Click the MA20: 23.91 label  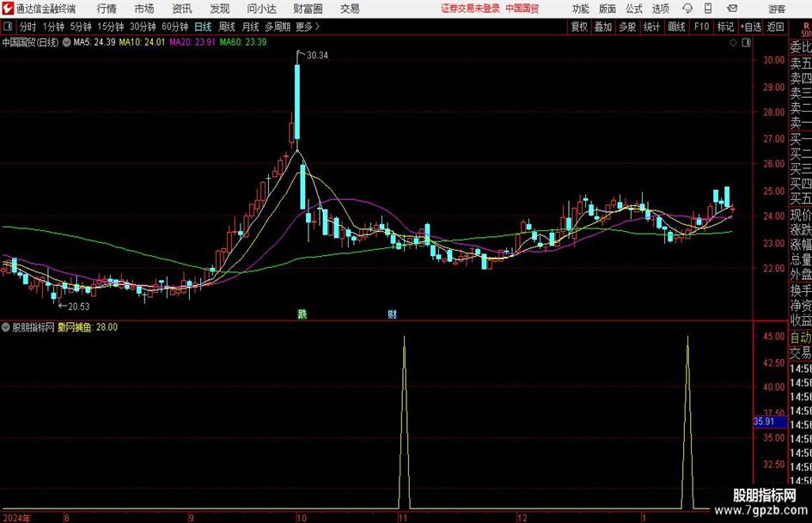[192, 42]
